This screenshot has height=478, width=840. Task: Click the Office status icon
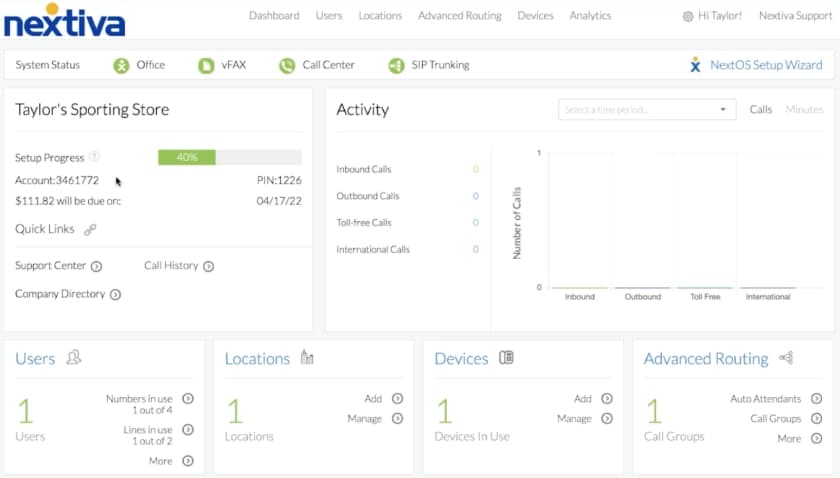(x=121, y=65)
